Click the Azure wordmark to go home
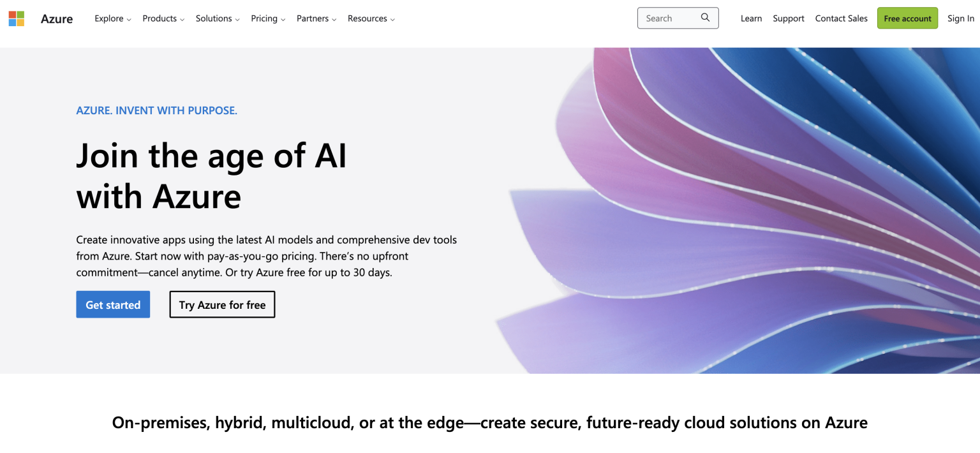Image resolution: width=980 pixels, height=453 pixels. click(x=56, y=19)
